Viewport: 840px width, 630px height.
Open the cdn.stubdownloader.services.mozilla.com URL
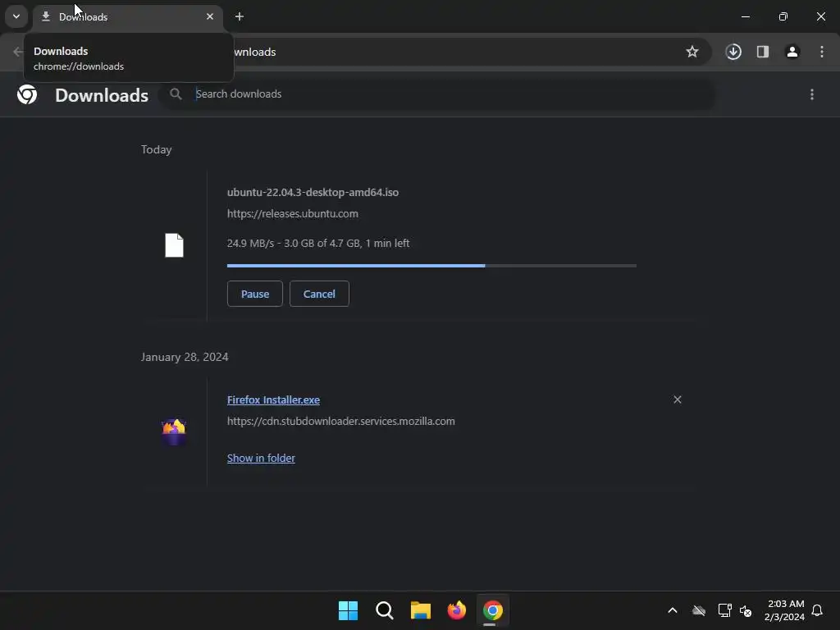340,422
